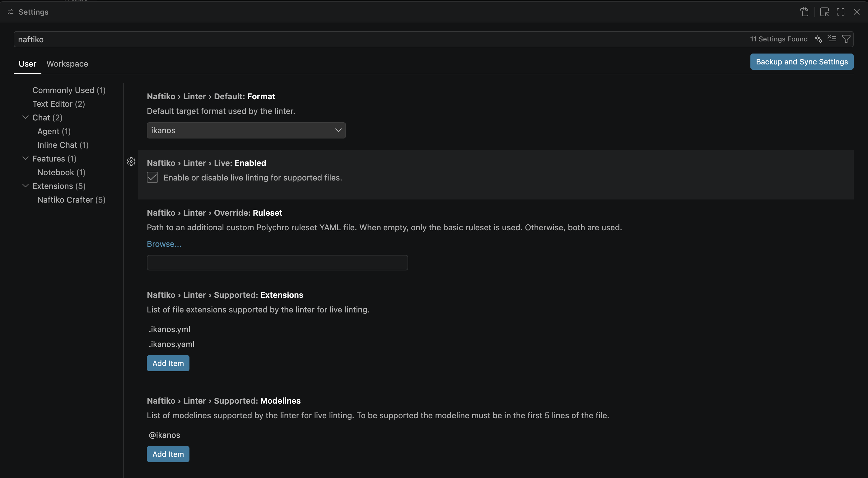Click the split editor icon
Image resolution: width=868 pixels, height=478 pixels.
click(x=824, y=12)
